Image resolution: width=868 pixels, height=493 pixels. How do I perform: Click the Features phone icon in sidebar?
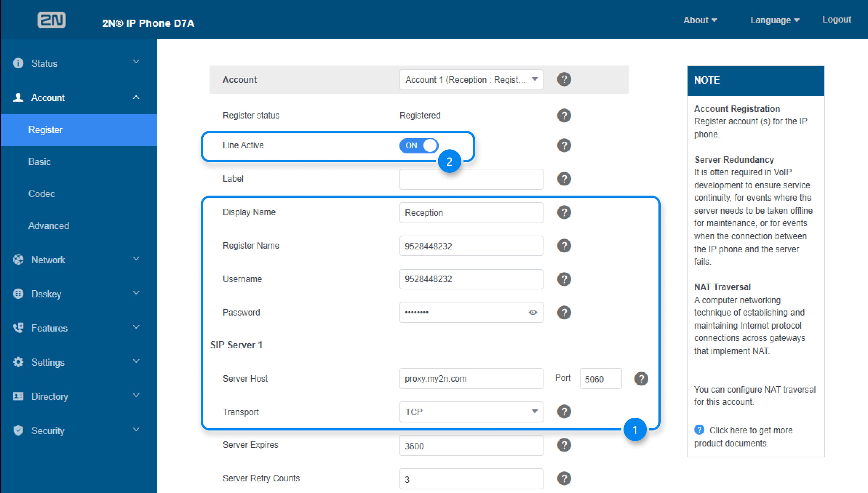pos(18,328)
